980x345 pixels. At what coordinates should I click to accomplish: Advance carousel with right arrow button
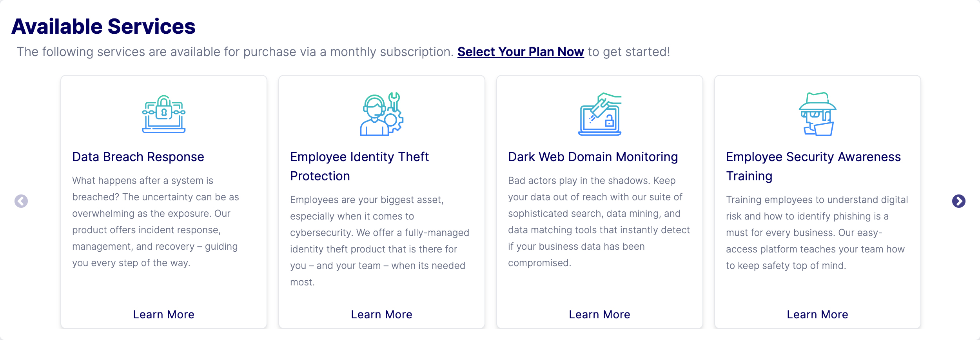pyautogui.click(x=959, y=201)
